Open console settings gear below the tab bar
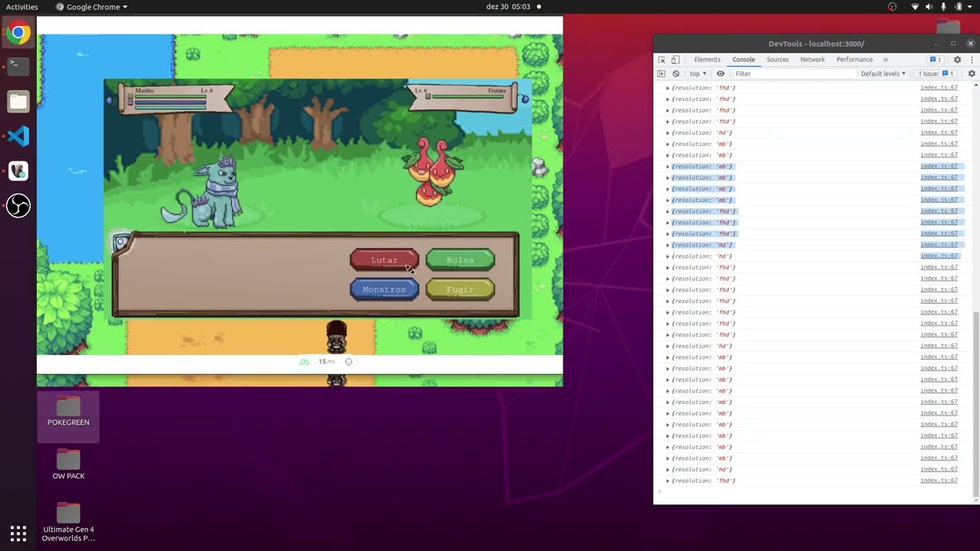Screen dimensions: 980x551 coord(972,73)
